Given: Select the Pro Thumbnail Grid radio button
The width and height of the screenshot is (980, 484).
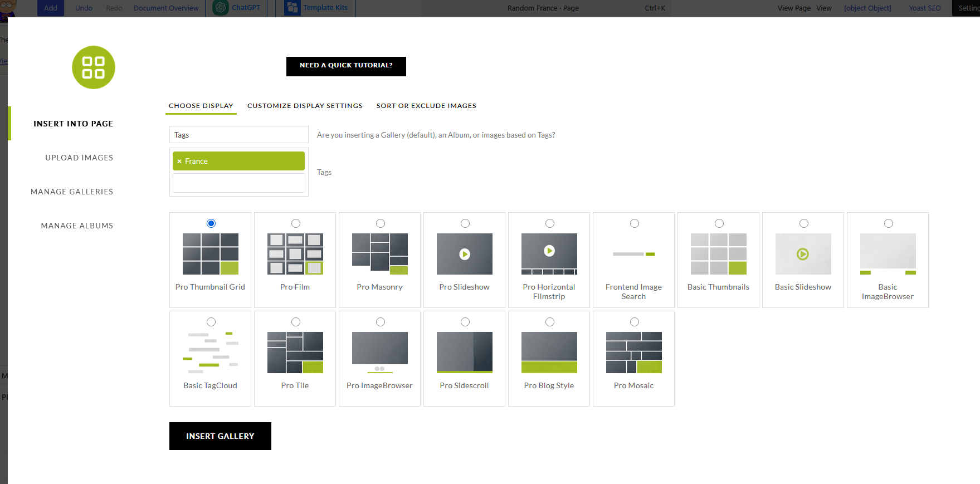Looking at the screenshot, I should 211,223.
